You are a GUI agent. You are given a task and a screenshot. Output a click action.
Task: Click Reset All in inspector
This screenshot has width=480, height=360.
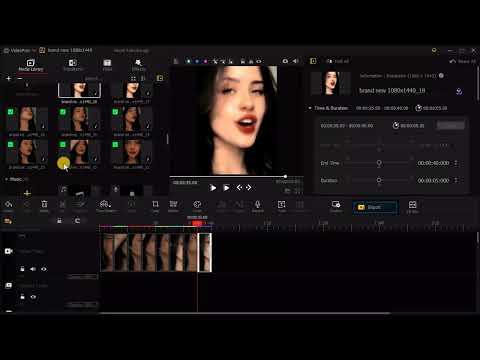point(463,61)
